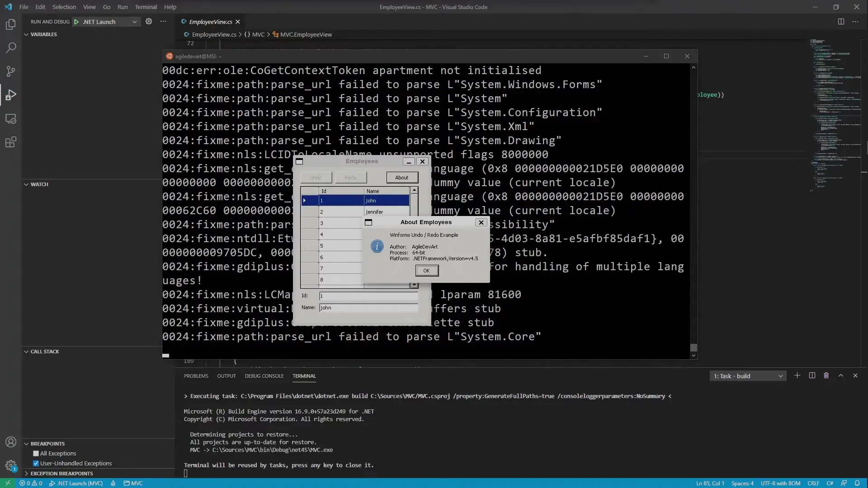The height and width of the screenshot is (488, 868).
Task: Collapse the BREAKPOINTS section
Action: tap(47, 444)
